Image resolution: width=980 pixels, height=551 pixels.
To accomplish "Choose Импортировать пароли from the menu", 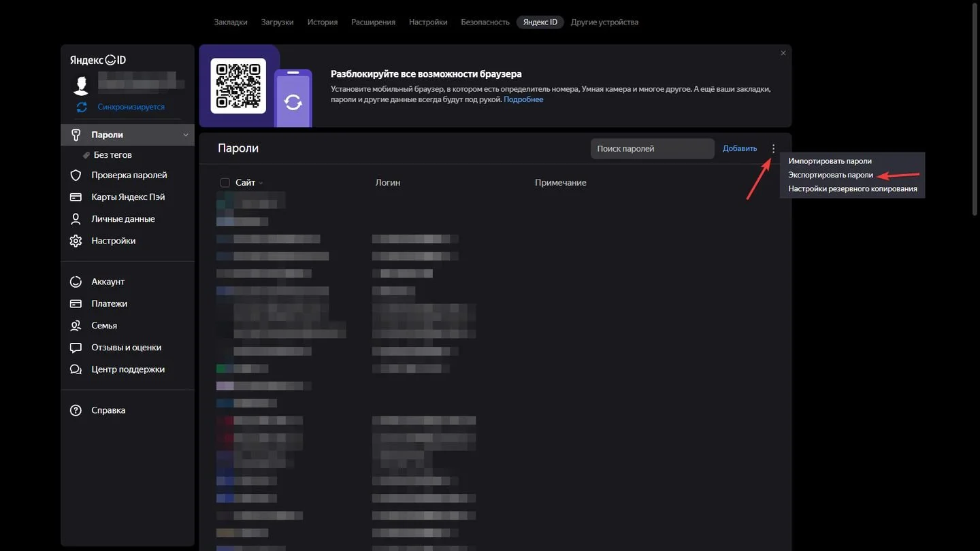I will coord(830,161).
